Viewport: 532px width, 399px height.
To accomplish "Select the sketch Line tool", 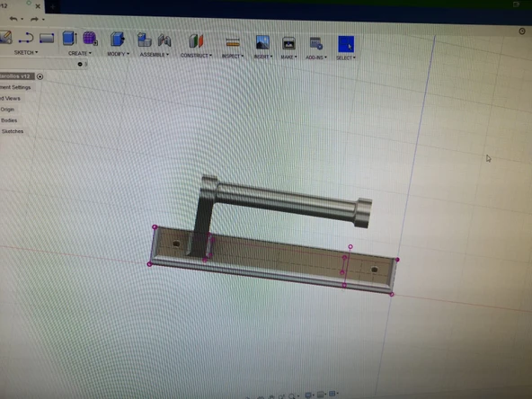I will [26, 38].
